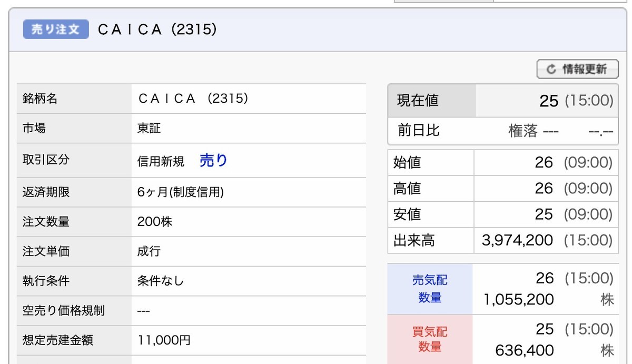This screenshot has width=632, height=364.
Task: Select the 成行 order price value
Action: click(149, 251)
